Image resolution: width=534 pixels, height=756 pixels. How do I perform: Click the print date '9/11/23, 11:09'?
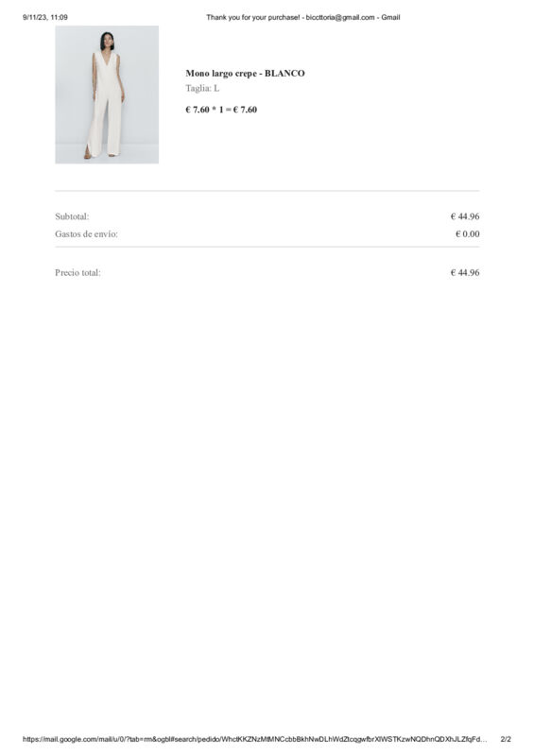(x=44, y=17)
